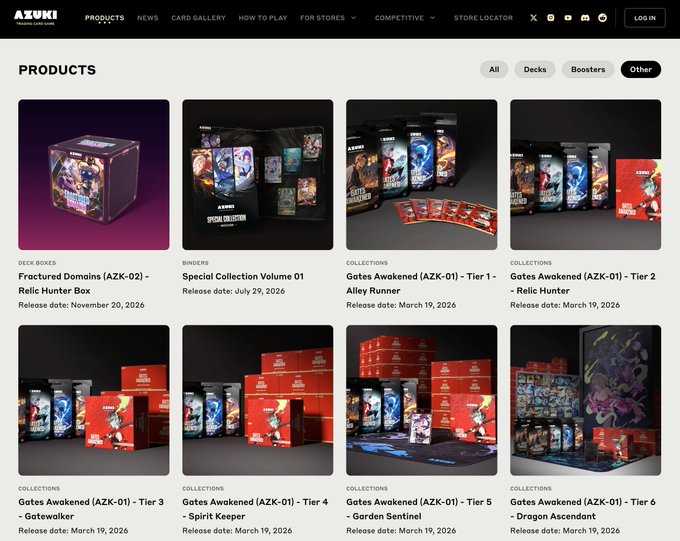
Task: Click 'Release date: November 20, 2026' text
Action: [81, 305]
